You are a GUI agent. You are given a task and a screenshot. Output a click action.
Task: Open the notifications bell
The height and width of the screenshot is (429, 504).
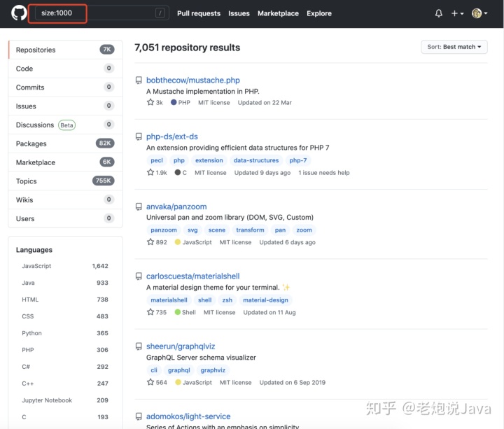pos(438,13)
